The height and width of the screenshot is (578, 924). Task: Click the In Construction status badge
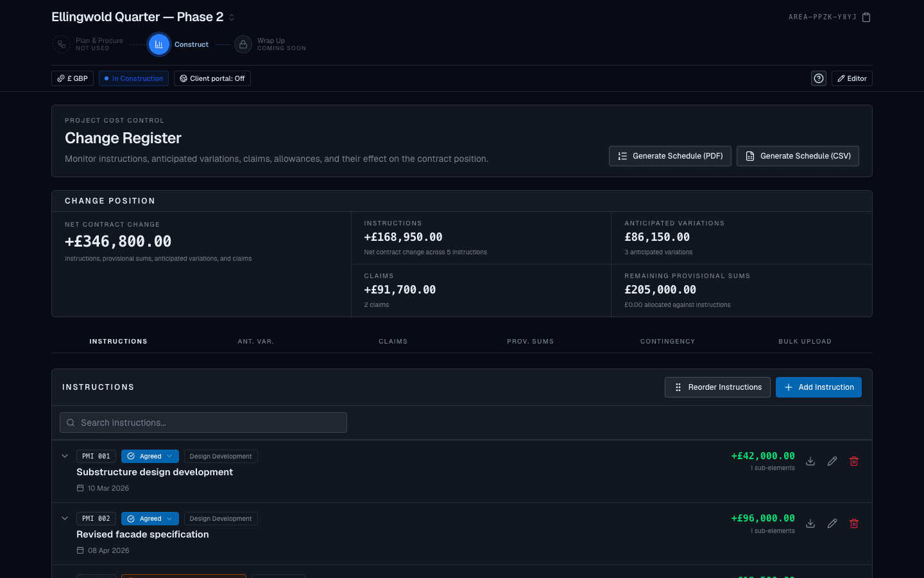(x=133, y=78)
